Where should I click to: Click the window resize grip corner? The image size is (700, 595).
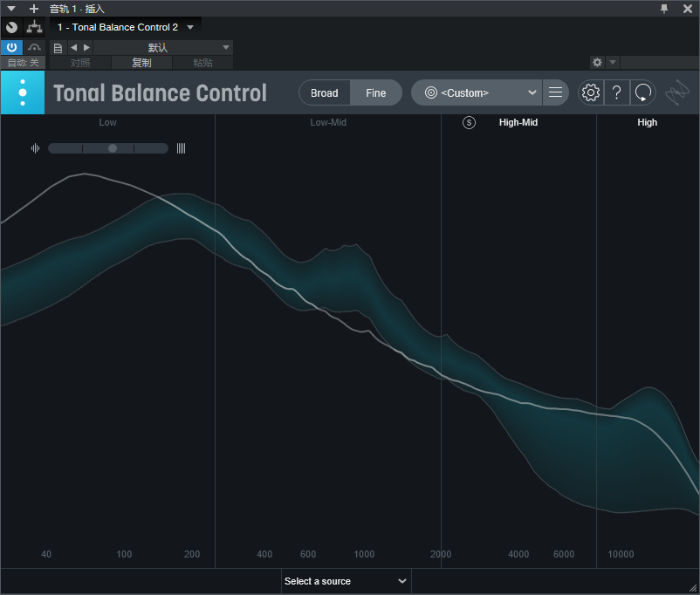(x=693, y=588)
